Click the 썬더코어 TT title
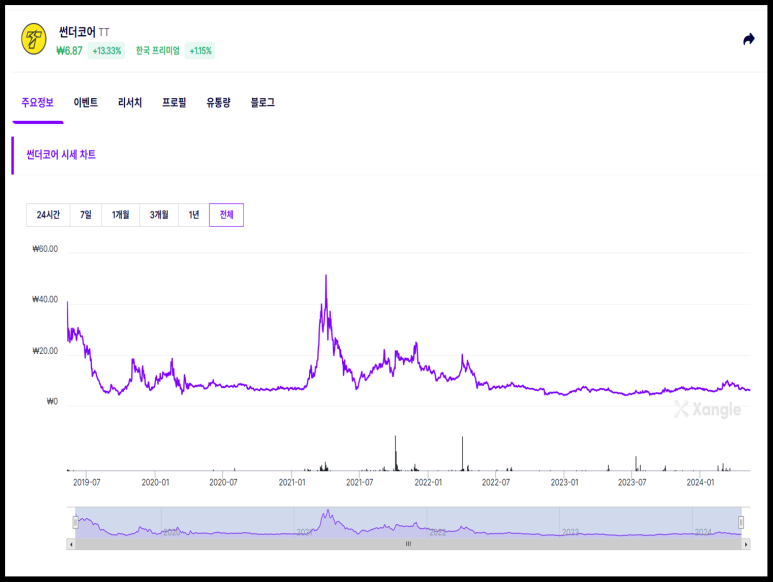 84,32
